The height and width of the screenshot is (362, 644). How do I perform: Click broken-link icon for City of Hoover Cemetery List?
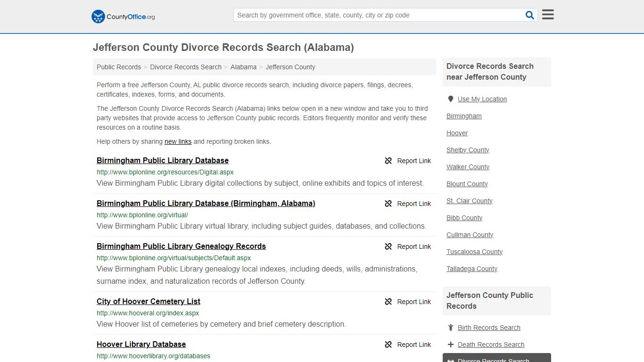pyautogui.click(x=388, y=302)
